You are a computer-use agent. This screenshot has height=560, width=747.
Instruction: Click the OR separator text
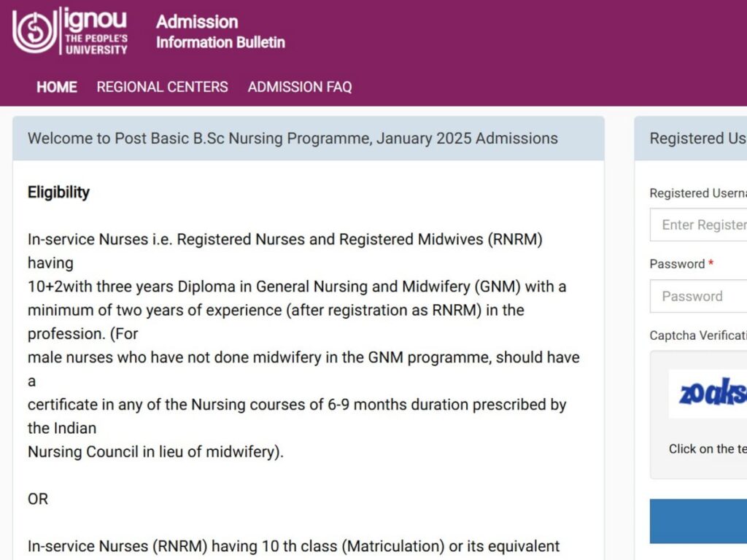click(x=38, y=499)
